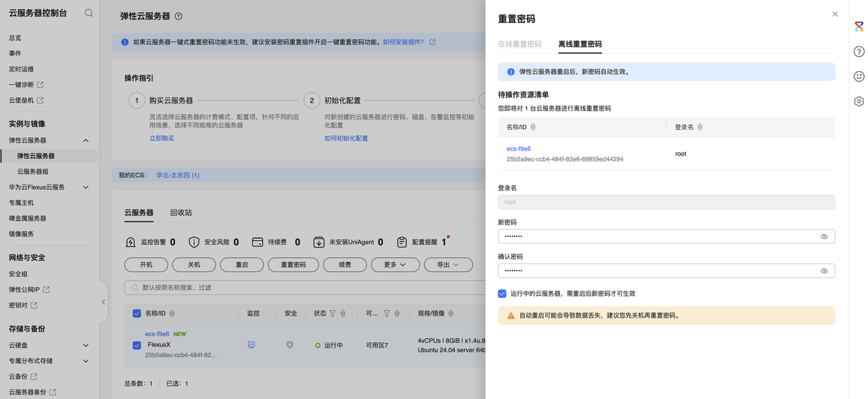
Task: Open monitoring chart icon for ecs-f9e6
Action: (252, 345)
